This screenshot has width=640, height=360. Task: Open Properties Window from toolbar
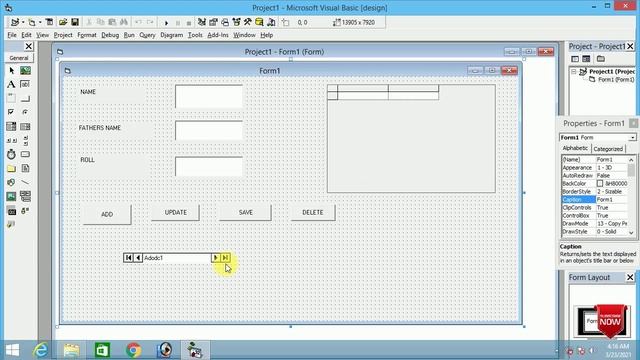213,22
